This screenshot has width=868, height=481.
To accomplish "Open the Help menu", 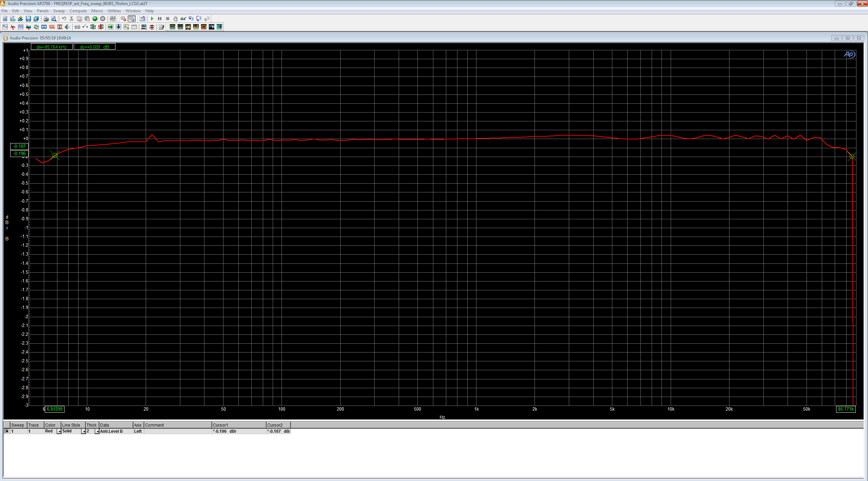I will 149,11.
